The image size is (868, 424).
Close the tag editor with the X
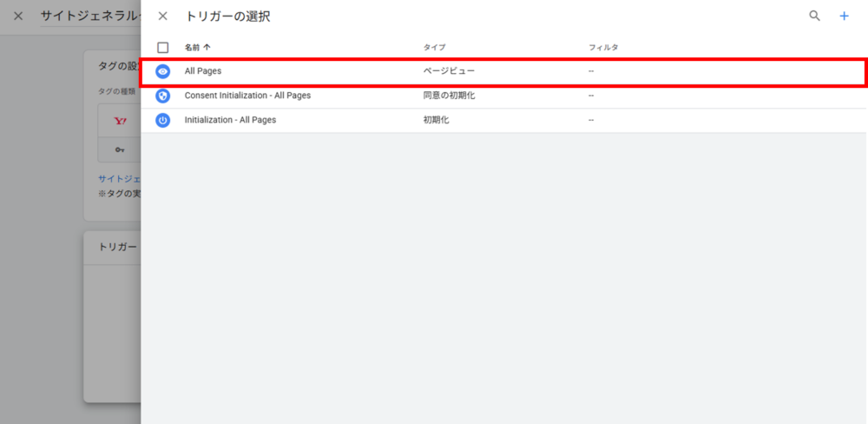coord(18,16)
